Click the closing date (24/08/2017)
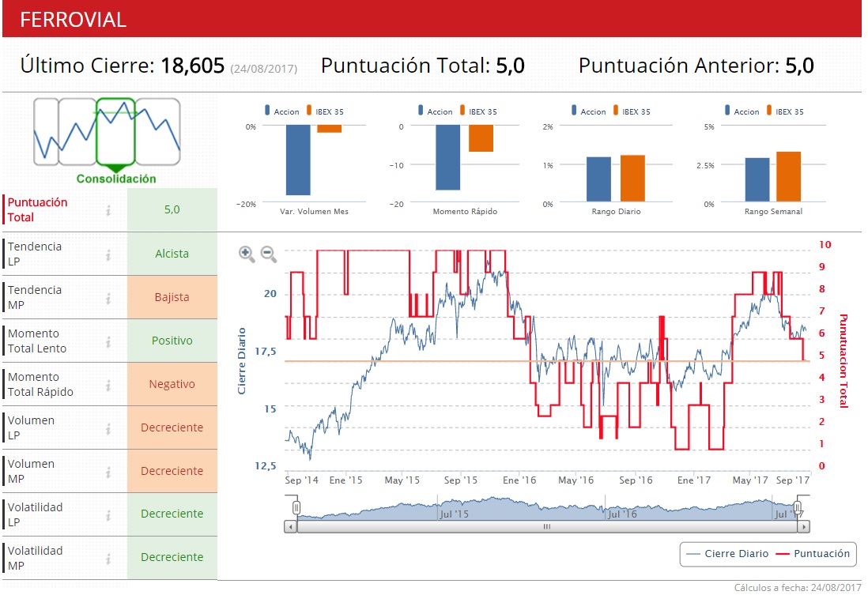 (x=264, y=69)
